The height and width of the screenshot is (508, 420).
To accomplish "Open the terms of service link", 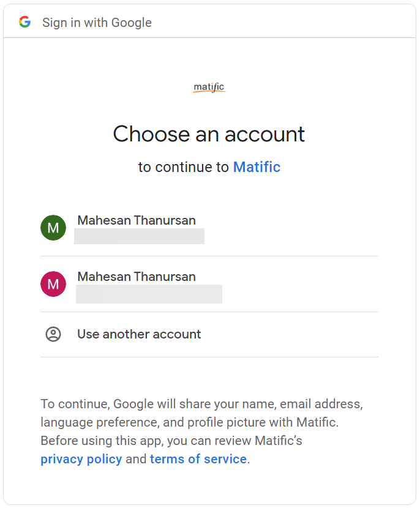I will [x=198, y=459].
